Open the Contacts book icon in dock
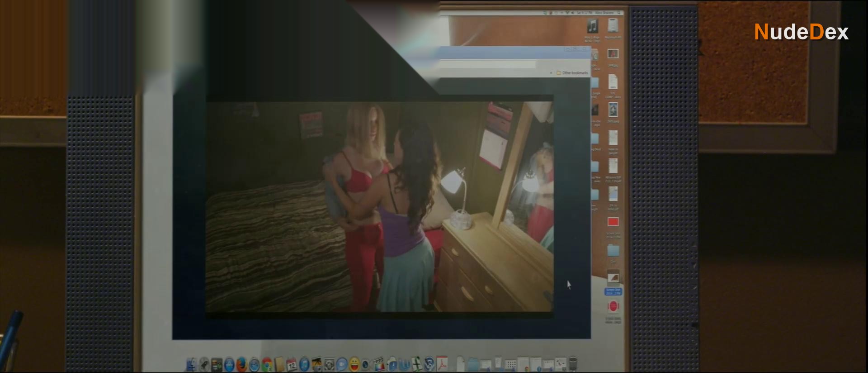The height and width of the screenshot is (373, 868). (279, 364)
